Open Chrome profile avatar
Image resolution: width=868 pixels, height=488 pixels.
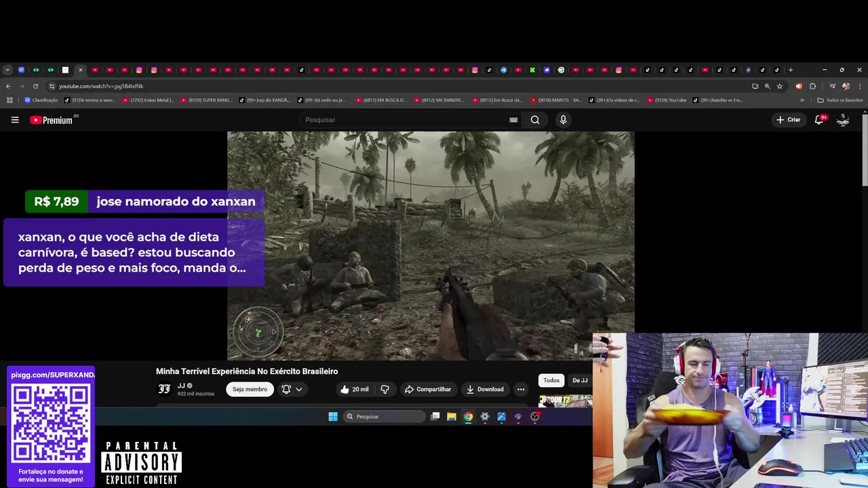[846, 86]
